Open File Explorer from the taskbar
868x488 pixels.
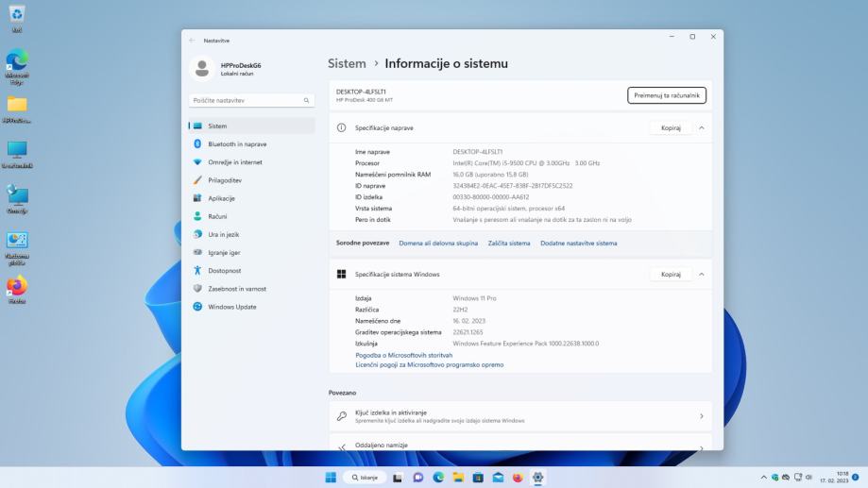[458, 478]
